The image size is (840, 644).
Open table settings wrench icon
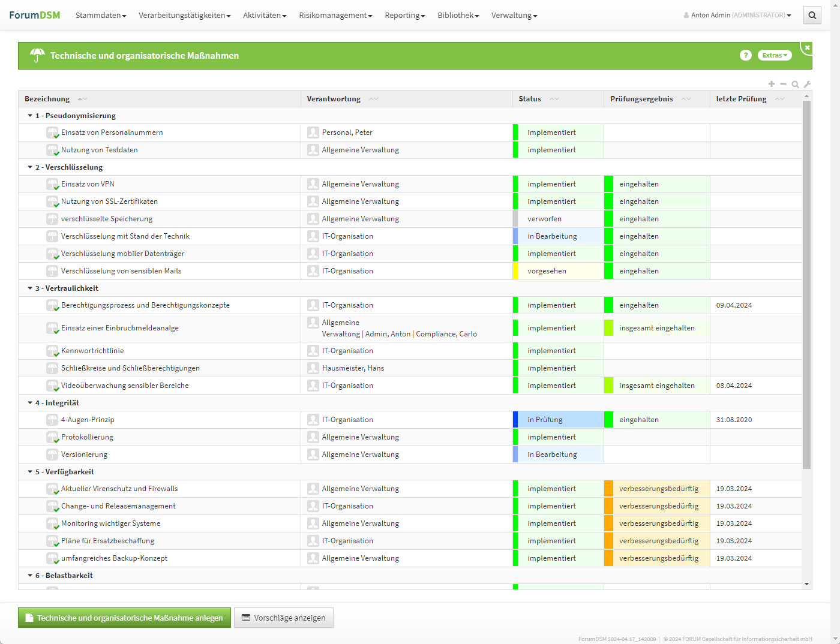(807, 85)
